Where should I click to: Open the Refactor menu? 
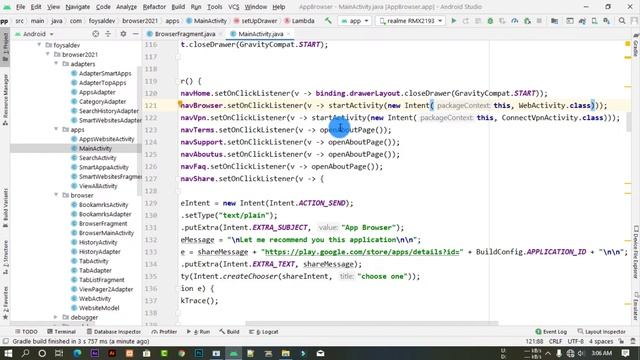[154, 7]
